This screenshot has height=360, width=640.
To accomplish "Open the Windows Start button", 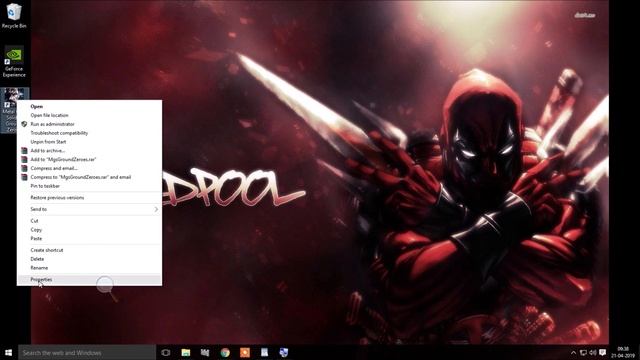I will click(9, 353).
